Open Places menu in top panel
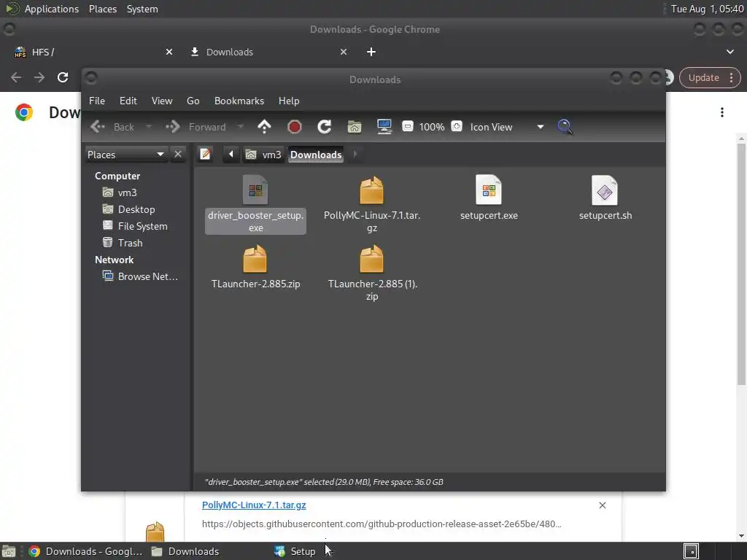 click(x=103, y=9)
